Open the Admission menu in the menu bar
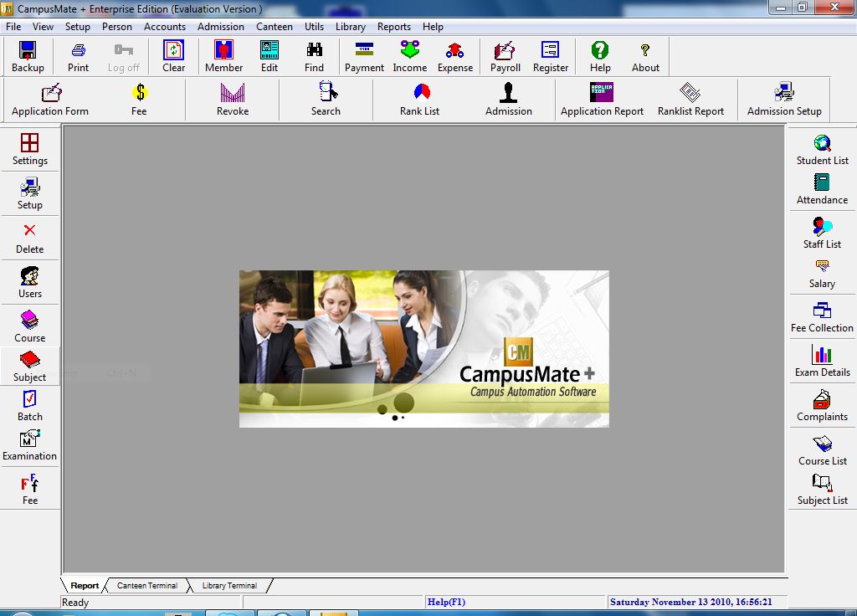The width and height of the screenshot is (857, 616). pyautogui.click(x=221, y=27)
